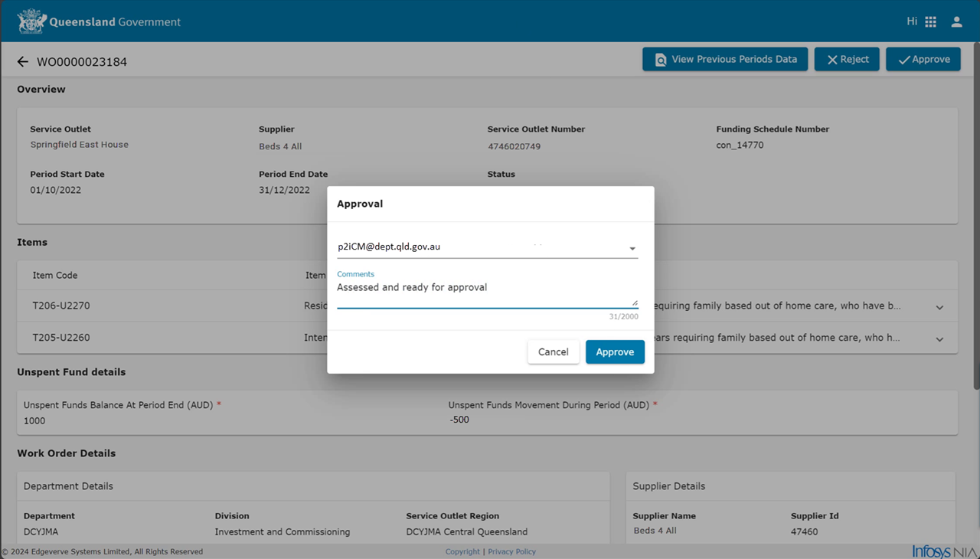Grab the Comments textarea resize handle
The height and width of the screenshot is (559, 980).
[x=634, y=302]
